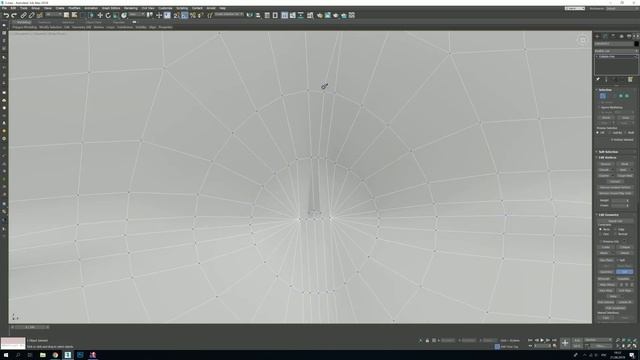This screenshot has width=640, height=360.
Task: Select the Select and Link tool
Action: tap(24, 15)
